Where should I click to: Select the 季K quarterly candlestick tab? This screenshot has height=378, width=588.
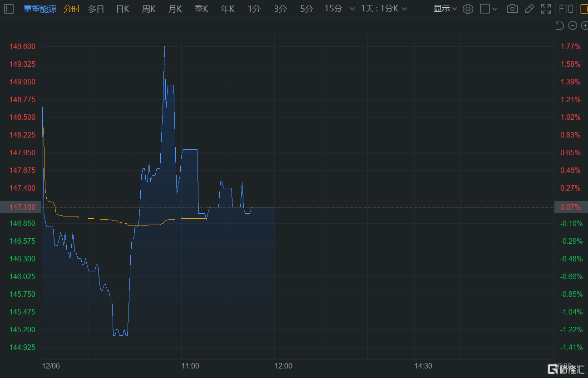point(202,9)
